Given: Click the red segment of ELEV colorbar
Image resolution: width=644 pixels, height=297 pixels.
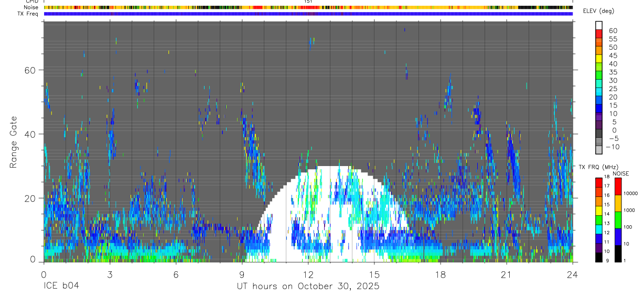Looking at the screenshot, I should [599, 34].
